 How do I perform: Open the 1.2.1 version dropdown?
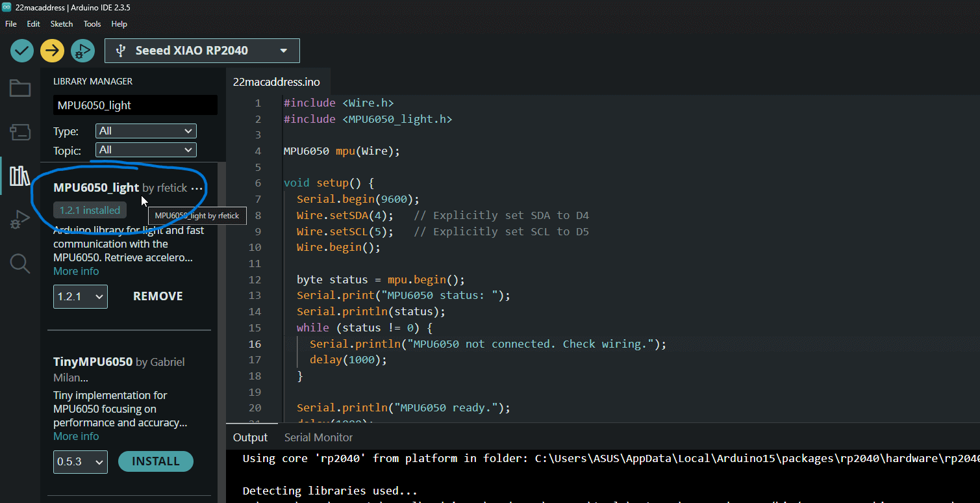[81, 296]
